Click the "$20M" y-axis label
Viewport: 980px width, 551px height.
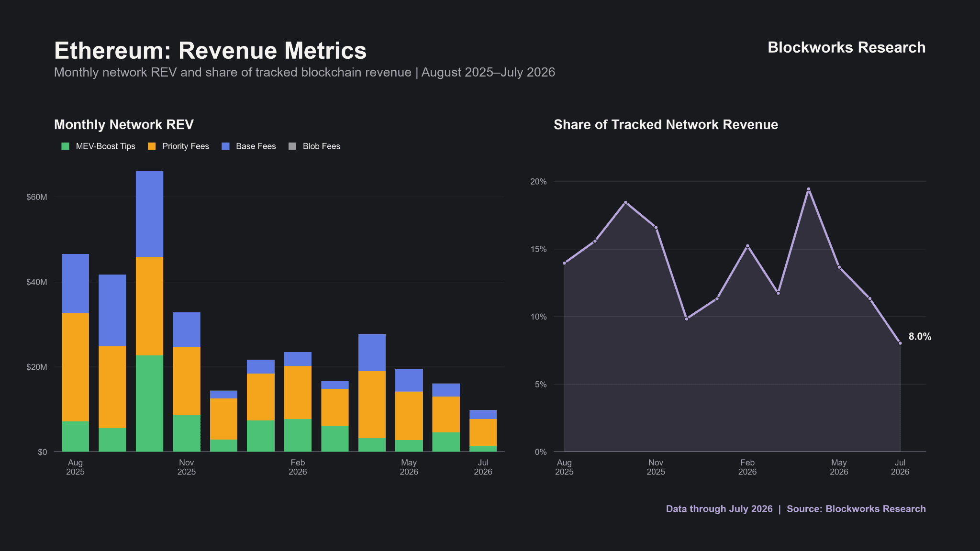[x=37, y=367]
